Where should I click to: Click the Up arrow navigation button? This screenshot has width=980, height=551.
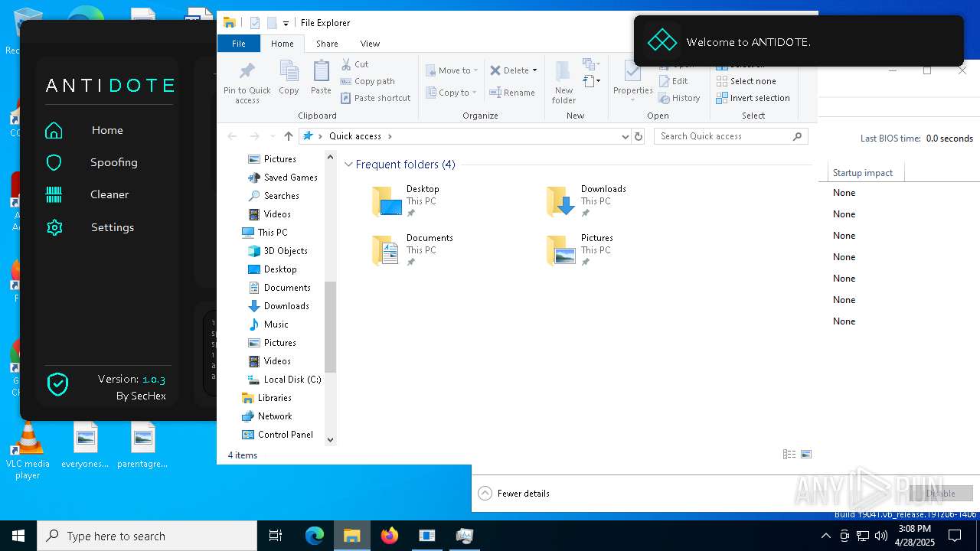(288, 136)
